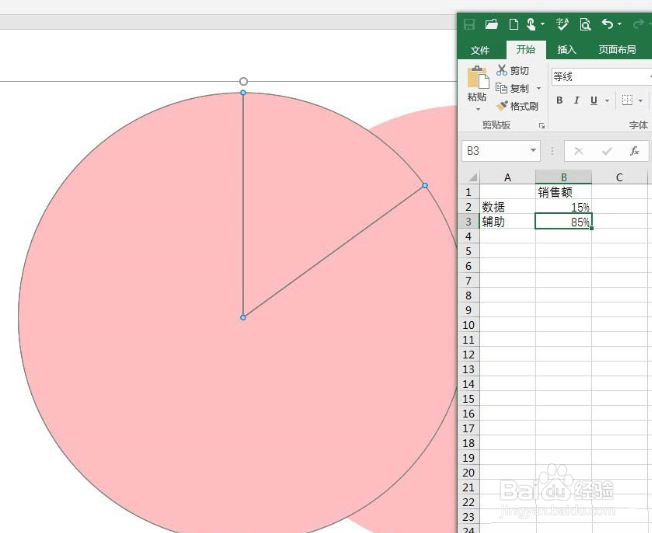Open file via folder icon in toolbar

(x=491, y=25)
